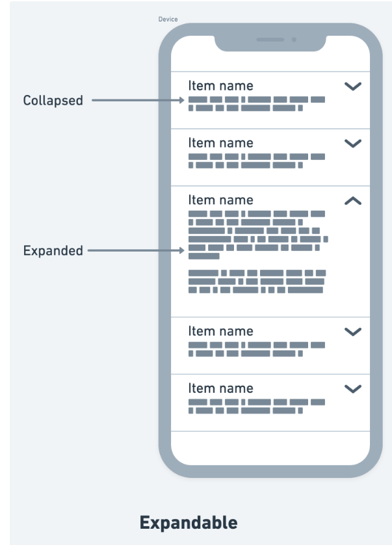This screenshot has width=392, height=545.
Task: Expand the first list item chevron
Action: 353,86
